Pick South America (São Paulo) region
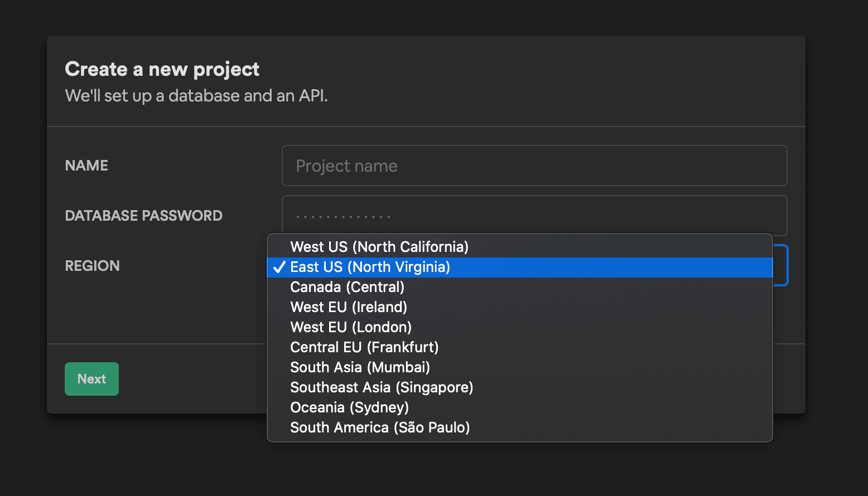 point(380,427)
